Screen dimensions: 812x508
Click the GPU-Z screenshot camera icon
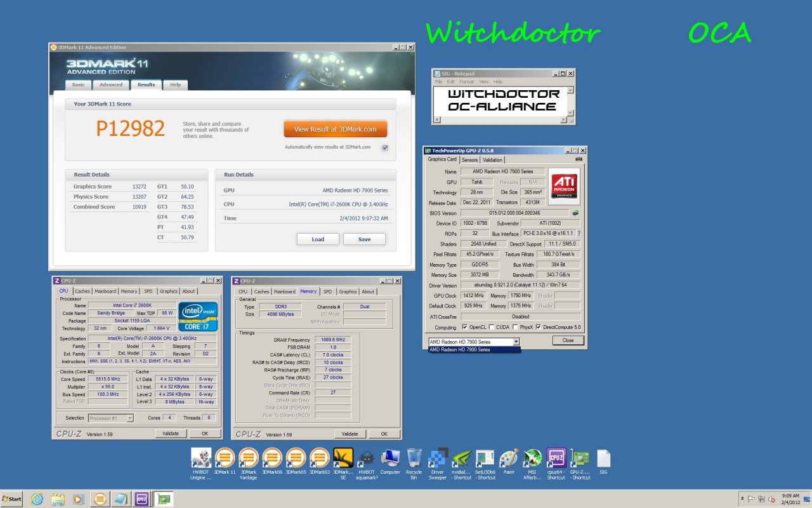579,159
